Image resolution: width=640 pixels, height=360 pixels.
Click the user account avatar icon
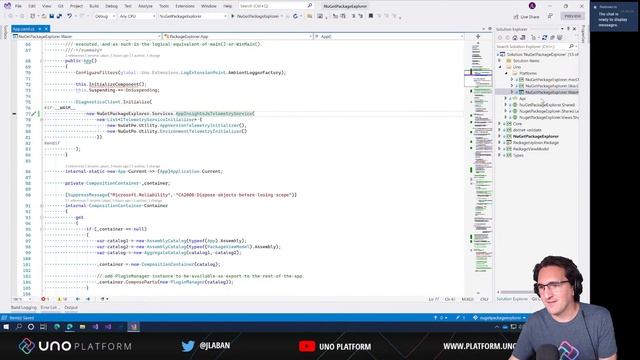pyautogui.click(x=532, y=6)
